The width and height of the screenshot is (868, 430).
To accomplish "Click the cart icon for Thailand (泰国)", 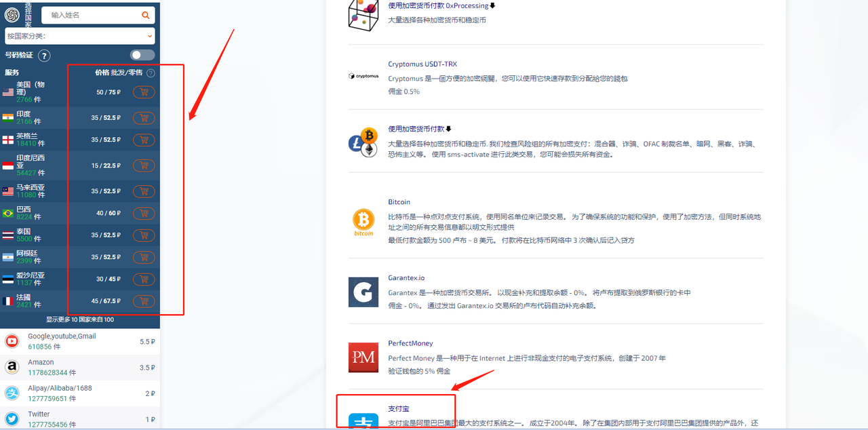I will point(144,235).
